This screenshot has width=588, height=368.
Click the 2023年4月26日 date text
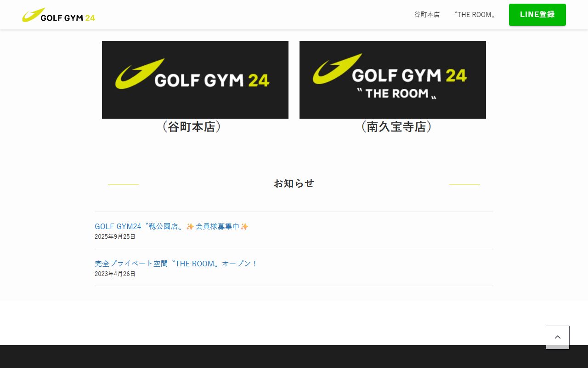[115, 274]
